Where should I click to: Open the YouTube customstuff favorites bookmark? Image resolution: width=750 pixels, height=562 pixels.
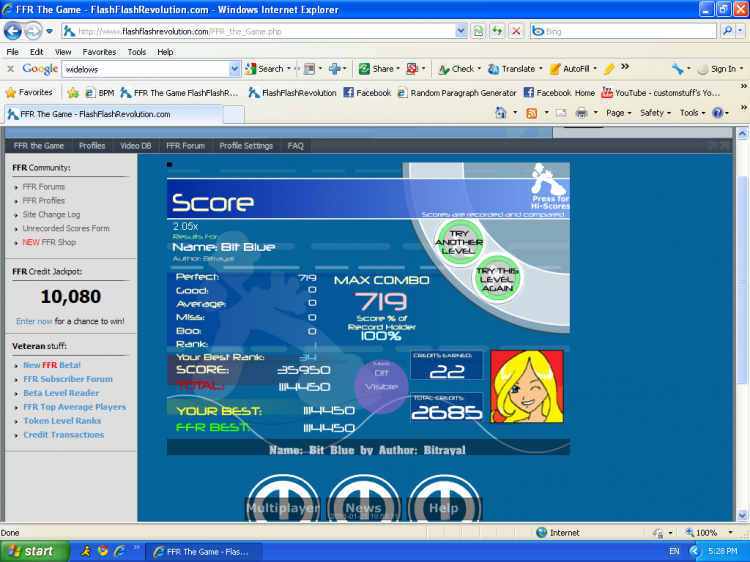tap(660, 92)
